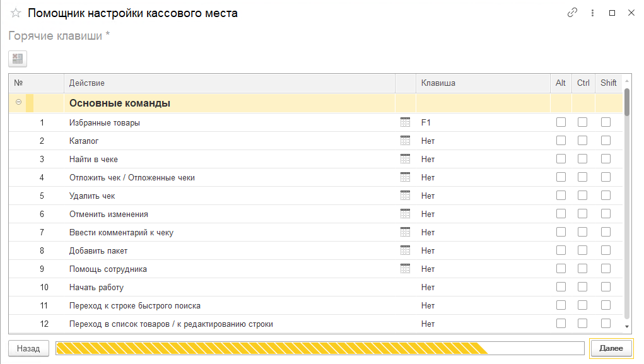This screenshot has width=644, height=364.
Task: Click key picker icon for Удалить чек
Action: pos(405,196)
